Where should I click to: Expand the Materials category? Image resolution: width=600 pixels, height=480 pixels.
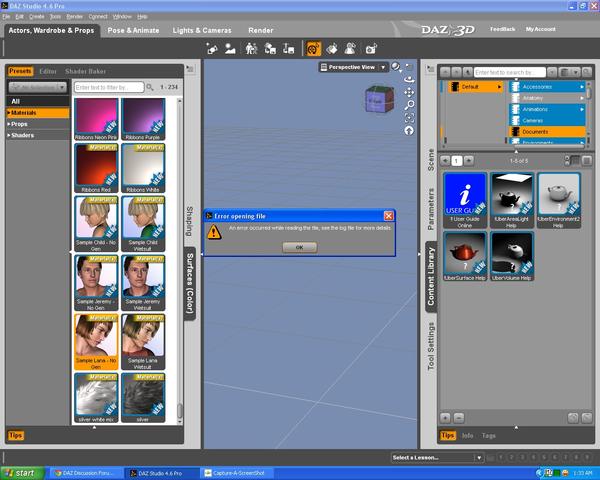[x=8, y=113]
